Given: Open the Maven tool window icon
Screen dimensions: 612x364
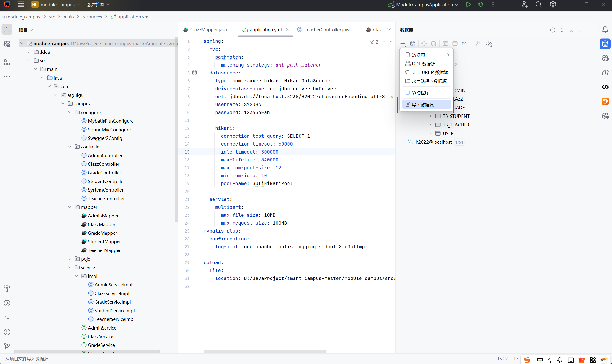Looking at the screenshot, I should [605, 73].
